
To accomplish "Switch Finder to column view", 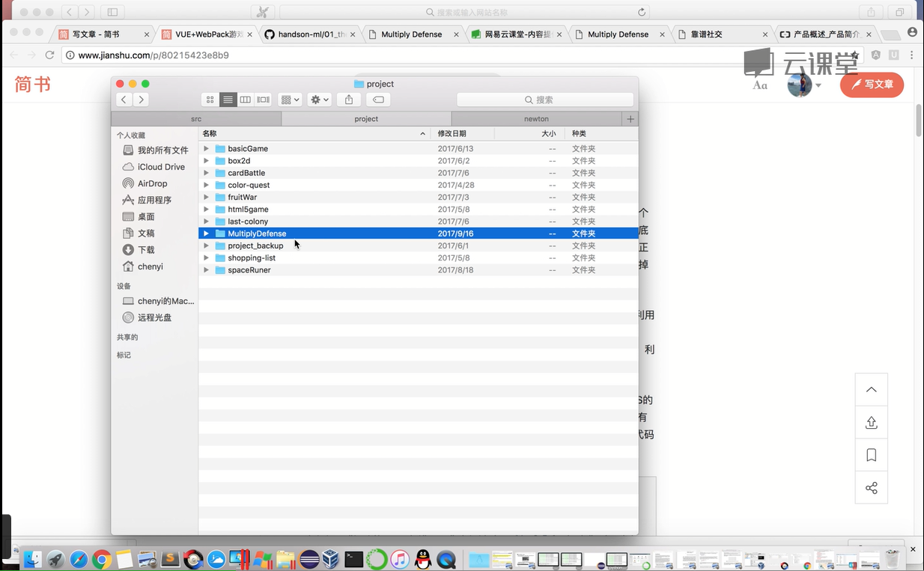I will (245, 100).
